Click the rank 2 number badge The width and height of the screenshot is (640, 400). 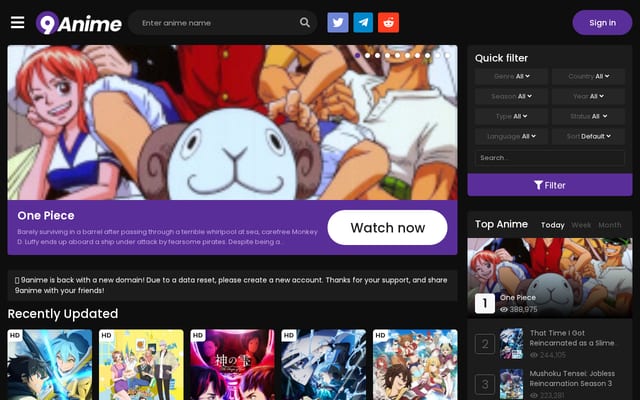pos(485,344)
